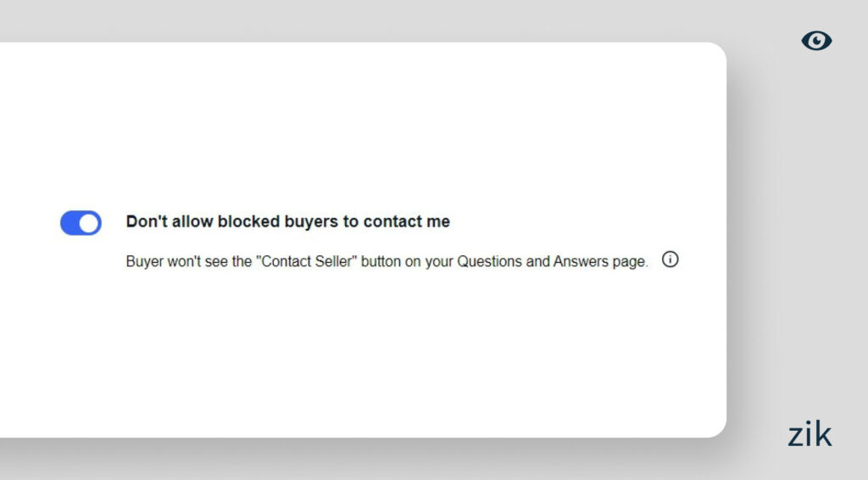Open the info icon after the description
Viewport: 868px width, 480px height.
(x=670, y=260)
